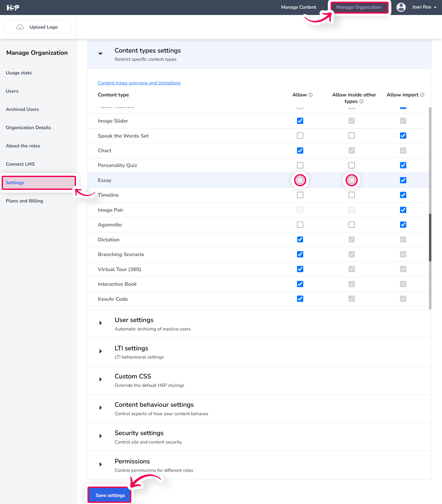Click the upload cloud icon

[20, 27]
